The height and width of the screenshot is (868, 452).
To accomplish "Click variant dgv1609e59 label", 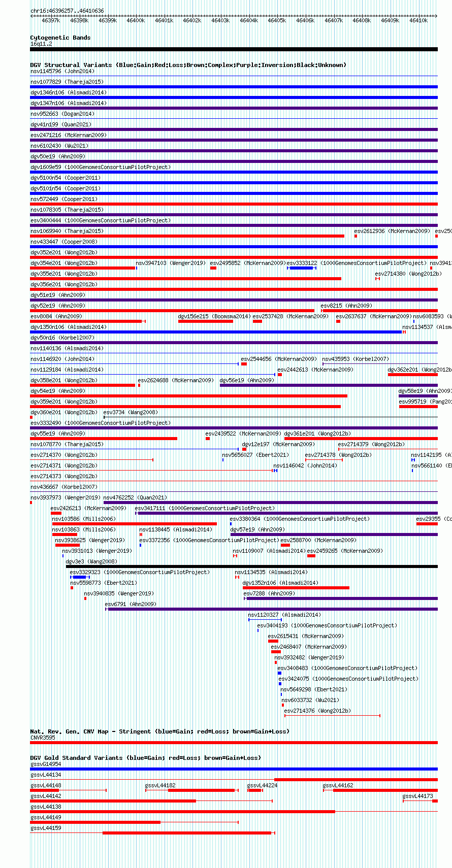I will coord(101,167).
